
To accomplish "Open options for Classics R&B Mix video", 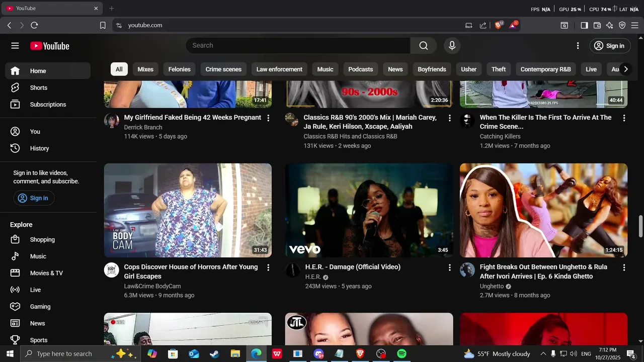I will [x=450, y=118].
